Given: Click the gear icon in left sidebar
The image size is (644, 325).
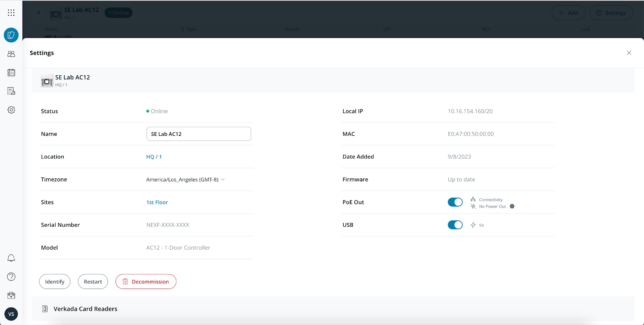Looking at the screenshot, I should (11, 110).
